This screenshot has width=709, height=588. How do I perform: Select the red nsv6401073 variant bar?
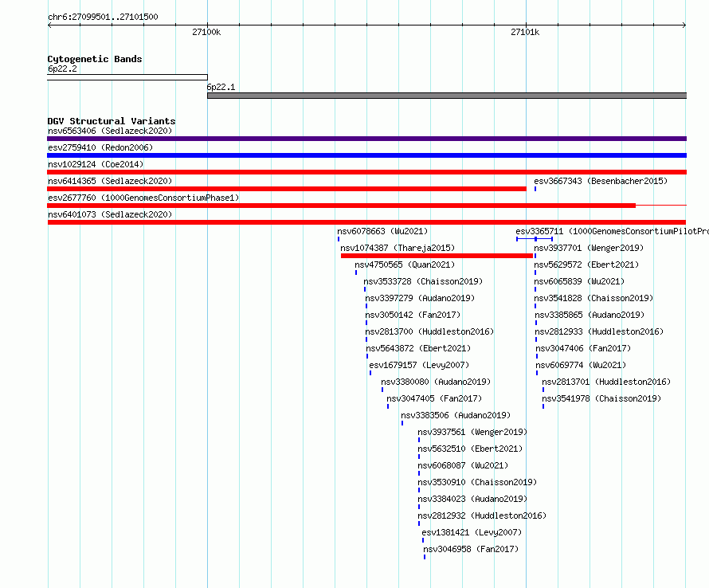coord(366,222)
